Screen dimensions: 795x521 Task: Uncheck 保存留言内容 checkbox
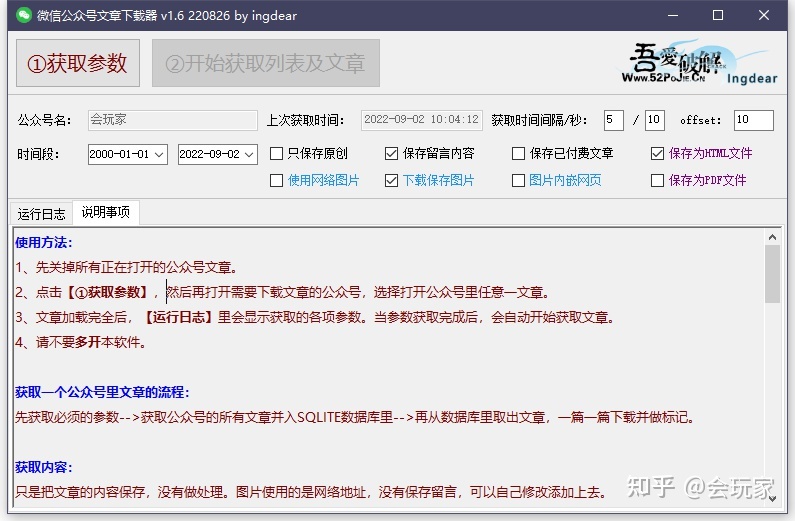coord(391,154)
